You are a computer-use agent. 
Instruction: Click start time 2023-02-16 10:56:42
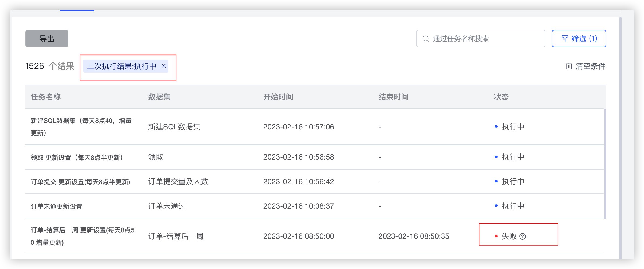299,182
